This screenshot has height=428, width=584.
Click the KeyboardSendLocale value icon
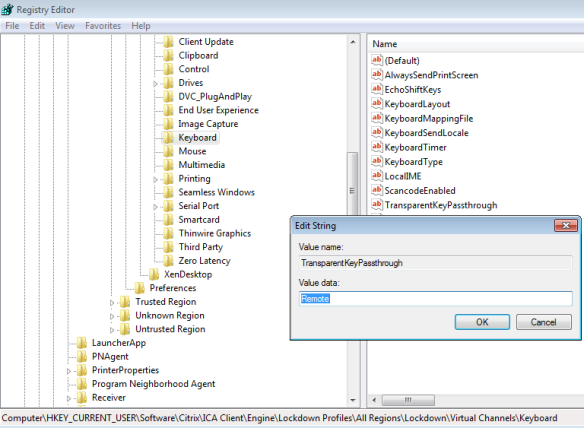pos(377,132)
